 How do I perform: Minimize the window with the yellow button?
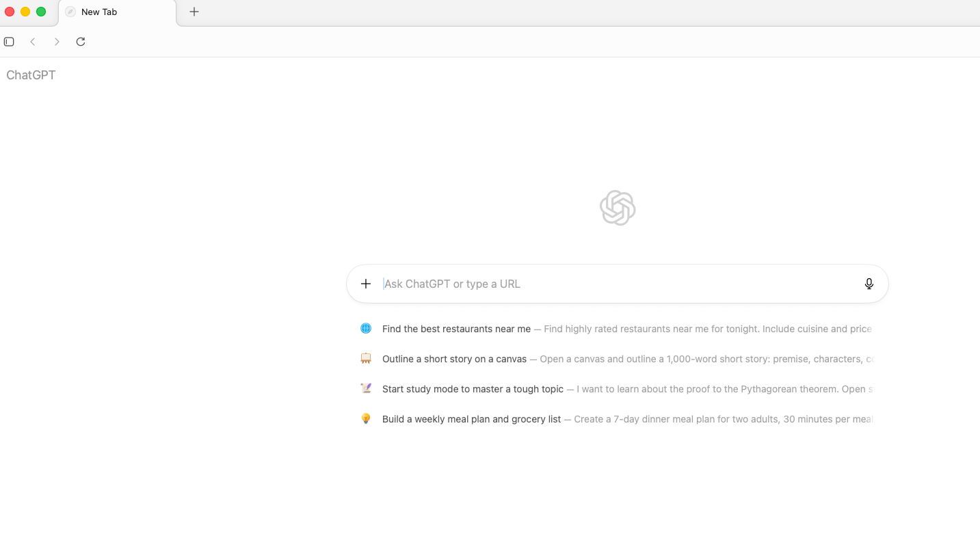[25, 12]
